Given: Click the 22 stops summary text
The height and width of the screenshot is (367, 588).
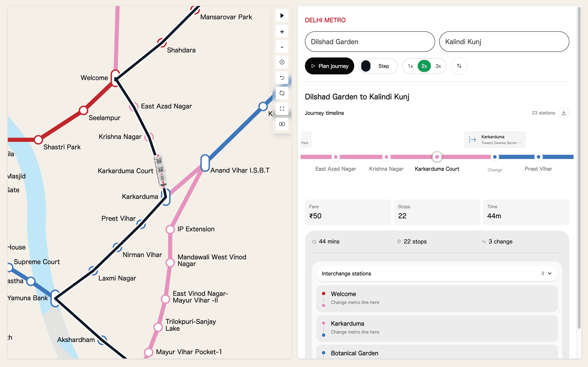Looking at the screenshot, I should [415, 241].
